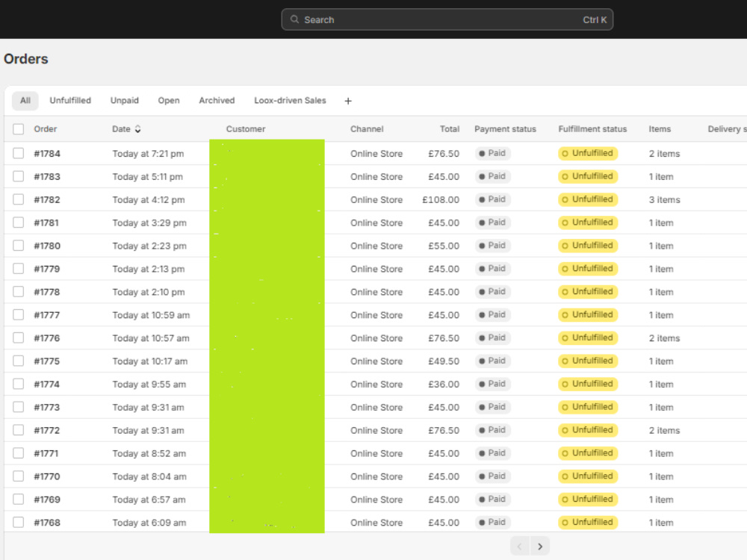747x560 pixels.
Task: Select the checkbox for order #1773
Action: (x=18, y=407)
